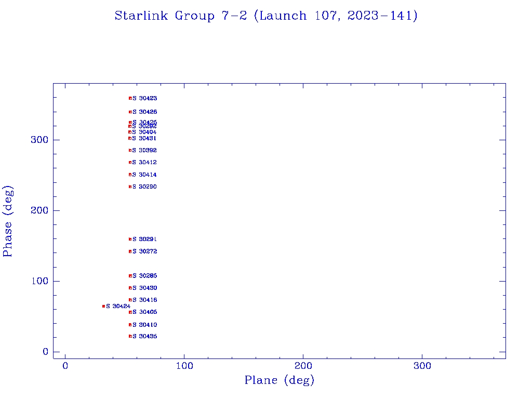Select the S 30392 satellite label
Image resolution: width=532 pixels, height=399 pixels.
(144, 150)
